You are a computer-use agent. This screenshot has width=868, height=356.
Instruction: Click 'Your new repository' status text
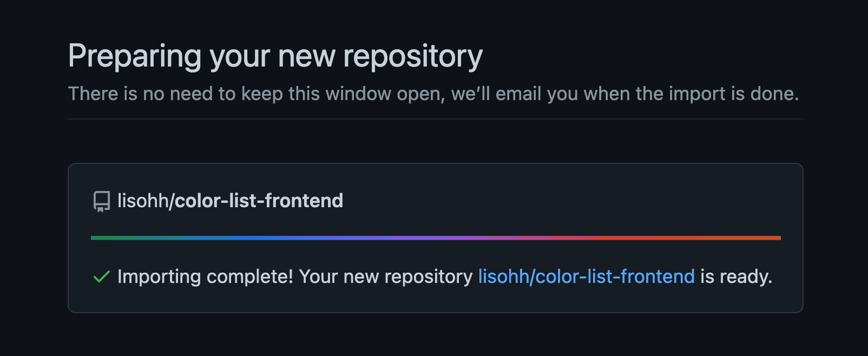point(386,276)
